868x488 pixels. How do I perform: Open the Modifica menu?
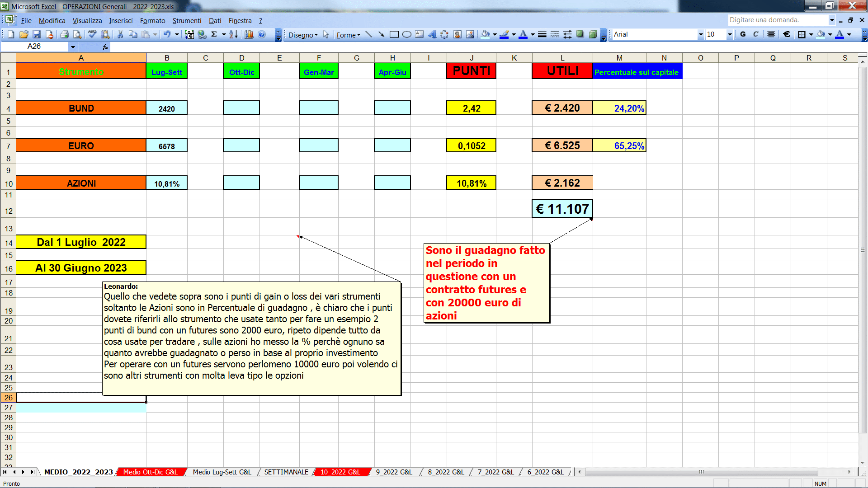(x=52, y=20)
